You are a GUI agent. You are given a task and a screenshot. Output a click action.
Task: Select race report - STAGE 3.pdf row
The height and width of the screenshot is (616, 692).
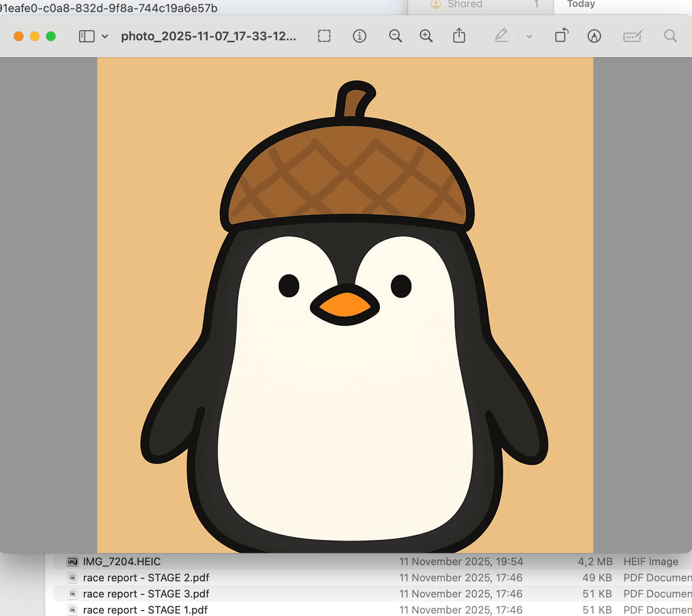click(x=146, y=593)
